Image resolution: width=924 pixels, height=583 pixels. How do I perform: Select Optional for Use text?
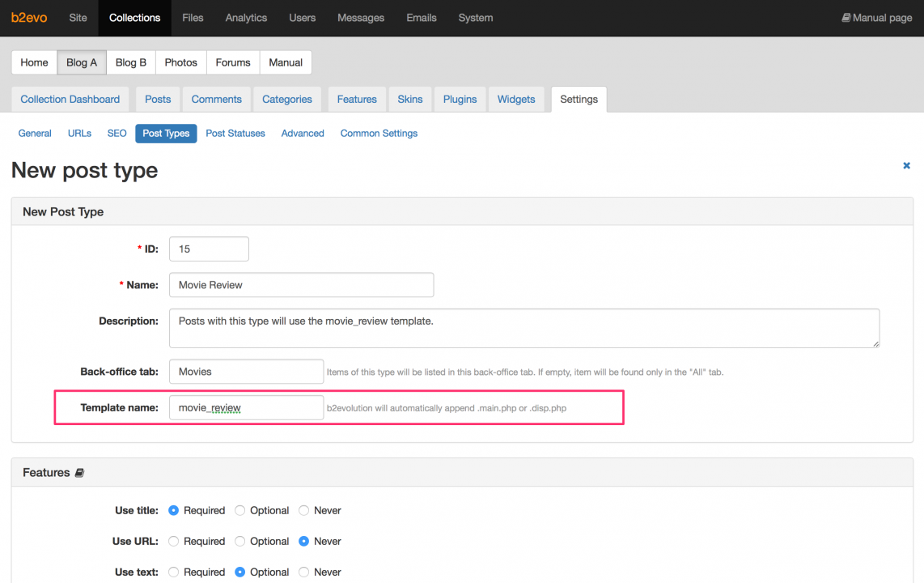click(x=239, y=572)
